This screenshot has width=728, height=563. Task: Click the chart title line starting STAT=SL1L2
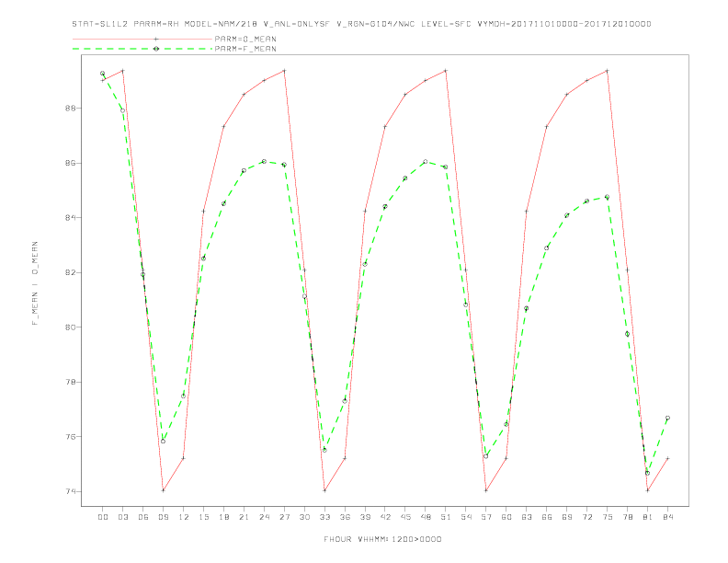(361, 24)
